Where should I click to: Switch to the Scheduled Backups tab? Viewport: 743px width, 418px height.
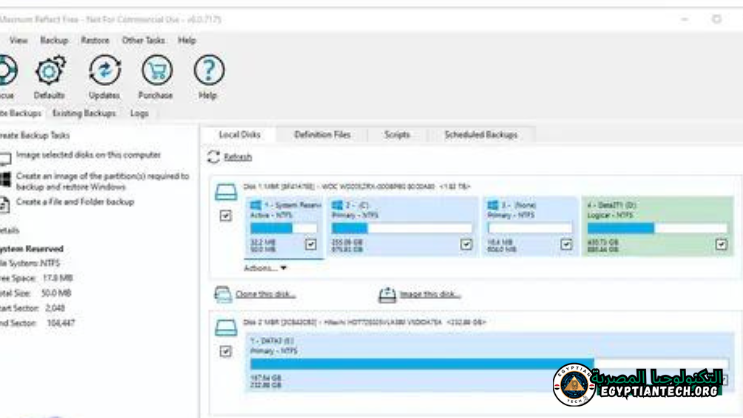[482, 134]
